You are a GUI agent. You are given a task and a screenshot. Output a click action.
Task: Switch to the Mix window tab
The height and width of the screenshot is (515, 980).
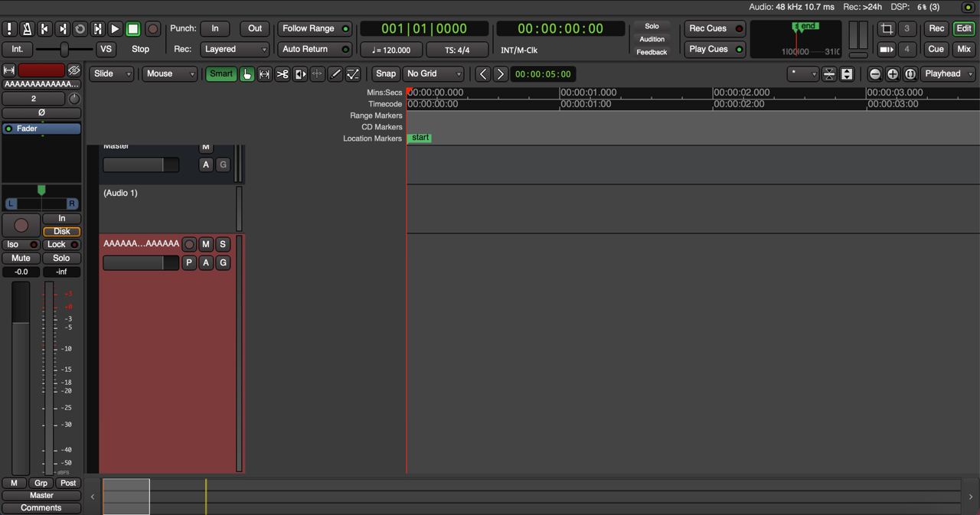(963, 49)
